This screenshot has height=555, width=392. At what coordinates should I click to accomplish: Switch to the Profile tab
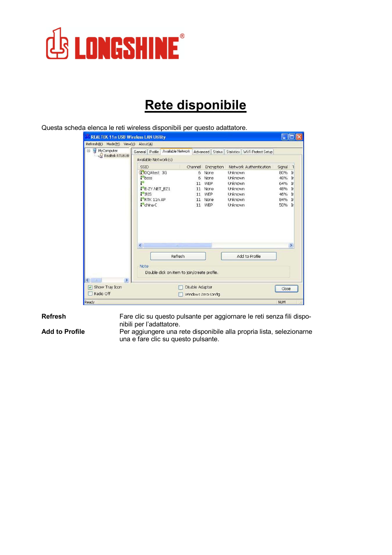(x=154, y=152)
